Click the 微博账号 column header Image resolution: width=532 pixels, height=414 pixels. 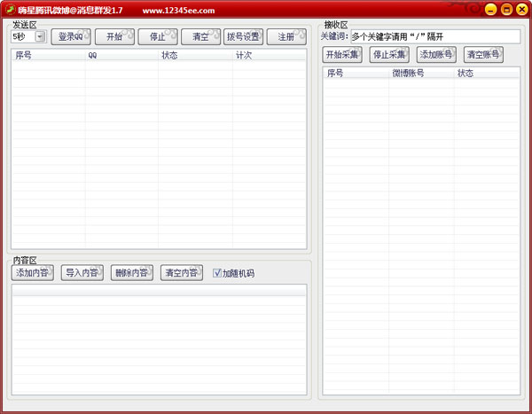click(x=420, y=73)
